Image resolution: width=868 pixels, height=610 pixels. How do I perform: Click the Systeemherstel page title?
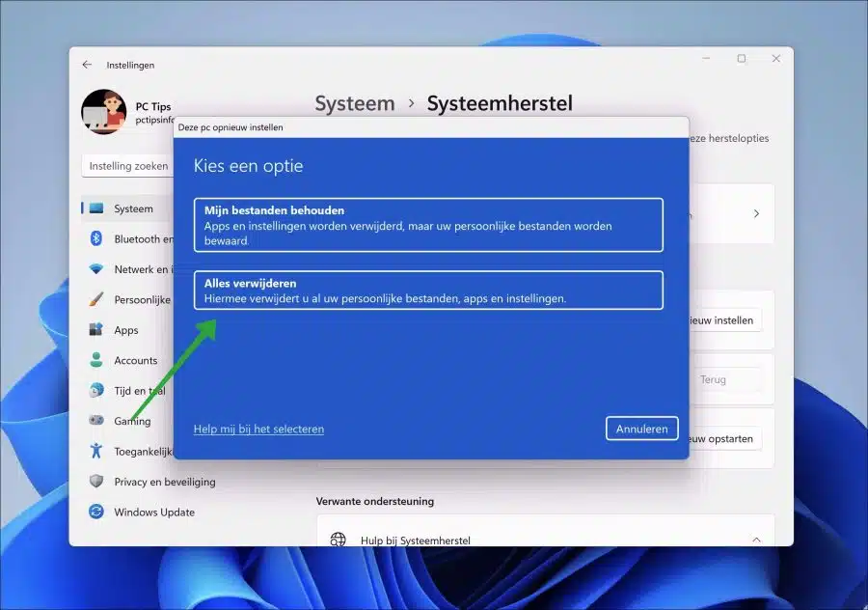click(500, 103)
